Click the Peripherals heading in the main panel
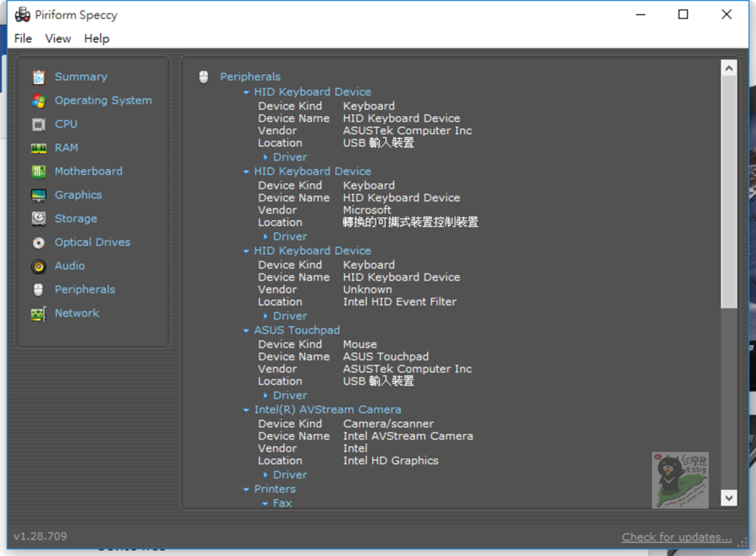Image resolution: width=756 pixels, height=556 pixels. coord(250,77)
